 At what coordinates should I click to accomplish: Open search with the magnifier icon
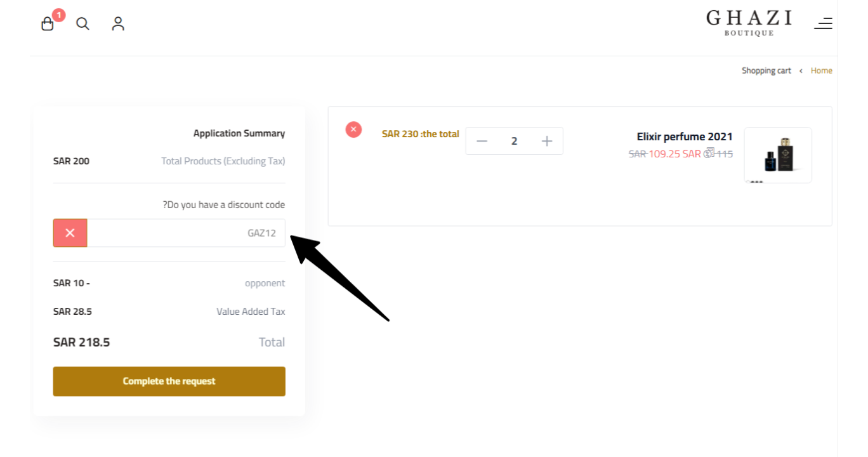tap(82, 23)
